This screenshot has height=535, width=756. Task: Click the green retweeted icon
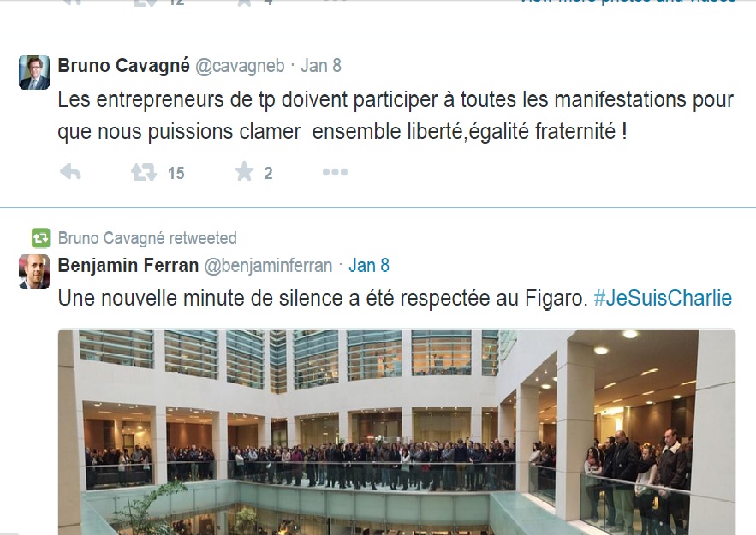coord(41,238)
